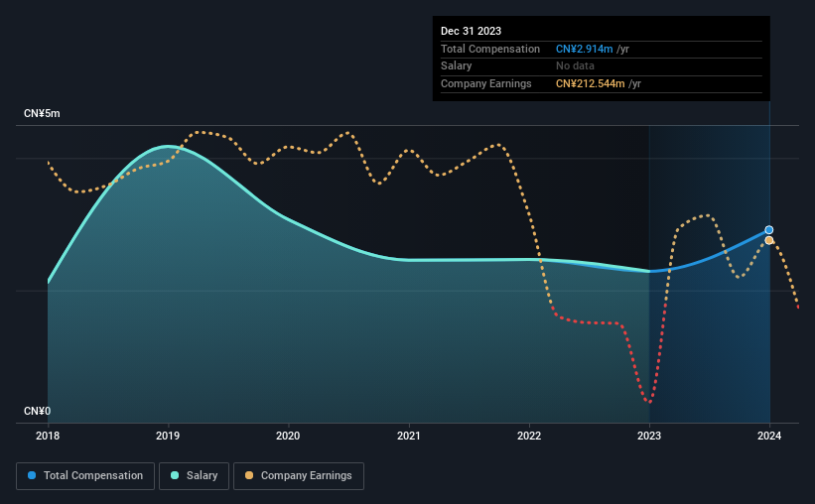Image resolution: width=815 pixels, height=504 pixels.
Task: Click the orange Company Earnings legend dot
Action: [x=249, y=475]
